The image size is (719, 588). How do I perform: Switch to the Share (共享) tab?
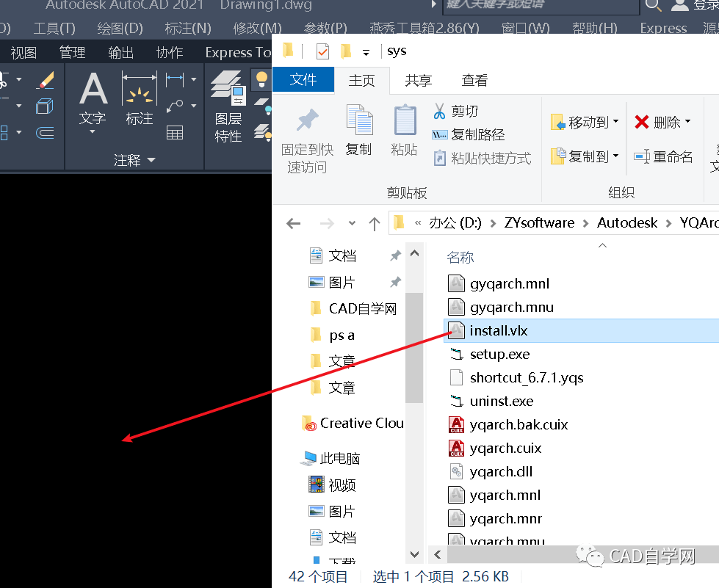[x=419, y=80]
